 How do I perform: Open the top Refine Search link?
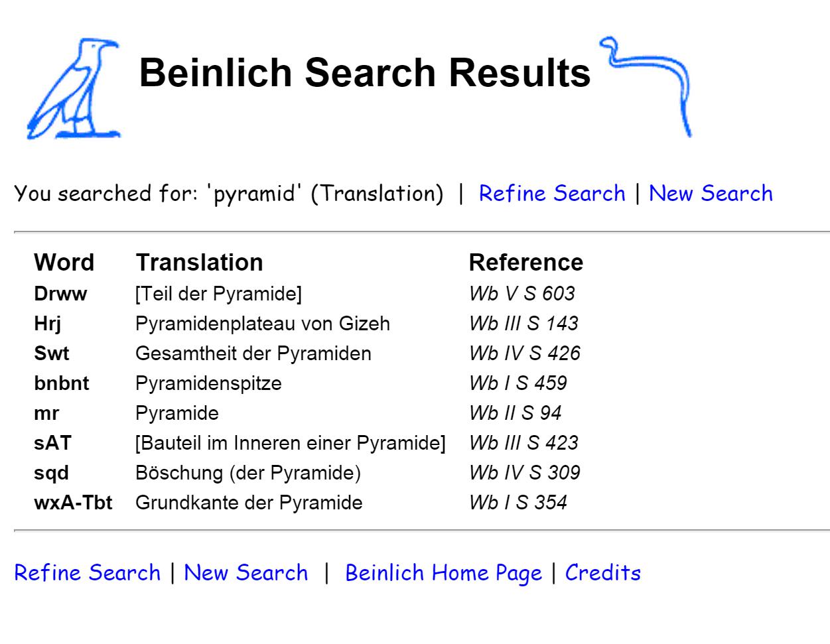pos(552,193)
